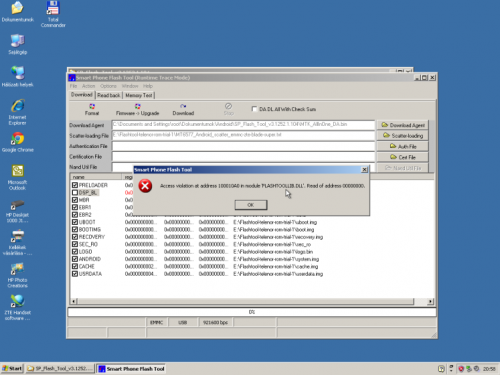This screenshot has width=500, height=375.
Task: Click the Firmware -> Upgrade toolbar icon
Action: coord(137,109)
